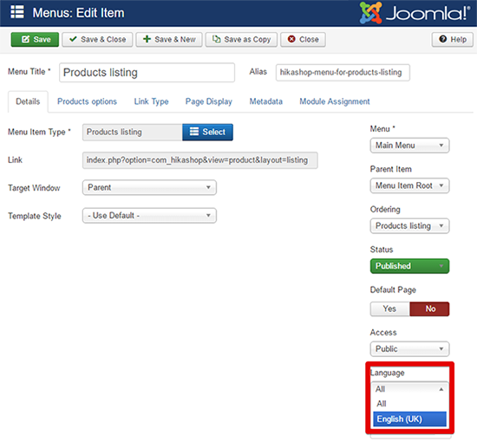Click the Menu Item Type text box
The height and width of the screenshot is (448, 477).
click(x=133, y=132)
